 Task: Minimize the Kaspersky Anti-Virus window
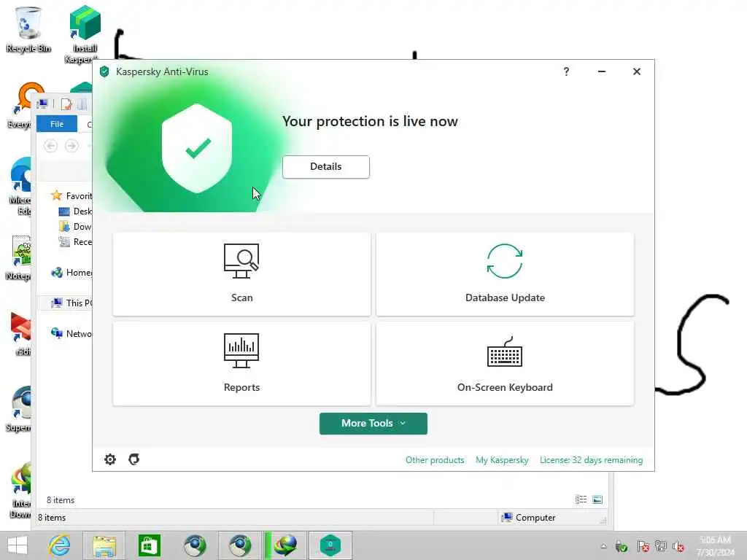602,71
